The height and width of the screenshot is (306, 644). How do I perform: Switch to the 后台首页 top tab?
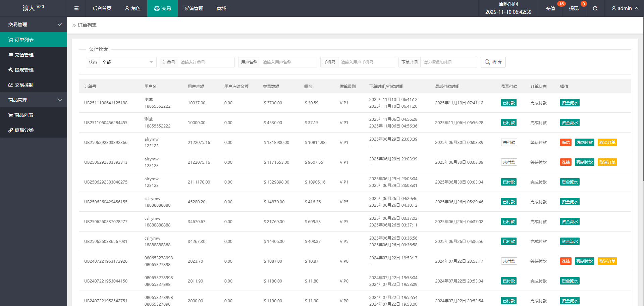(102, 8)
